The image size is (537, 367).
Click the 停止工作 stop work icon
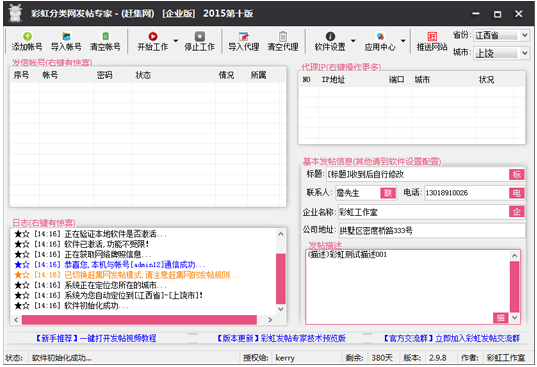click(200, 36)
